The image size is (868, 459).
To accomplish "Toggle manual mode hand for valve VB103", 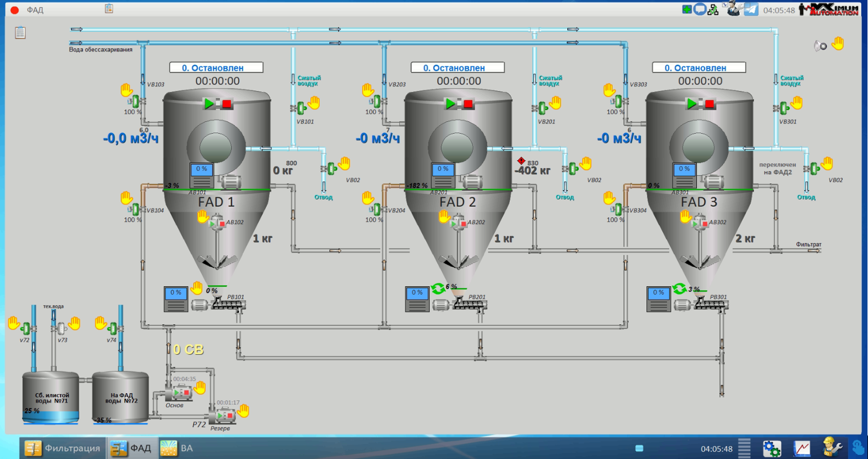I will 126,90.
